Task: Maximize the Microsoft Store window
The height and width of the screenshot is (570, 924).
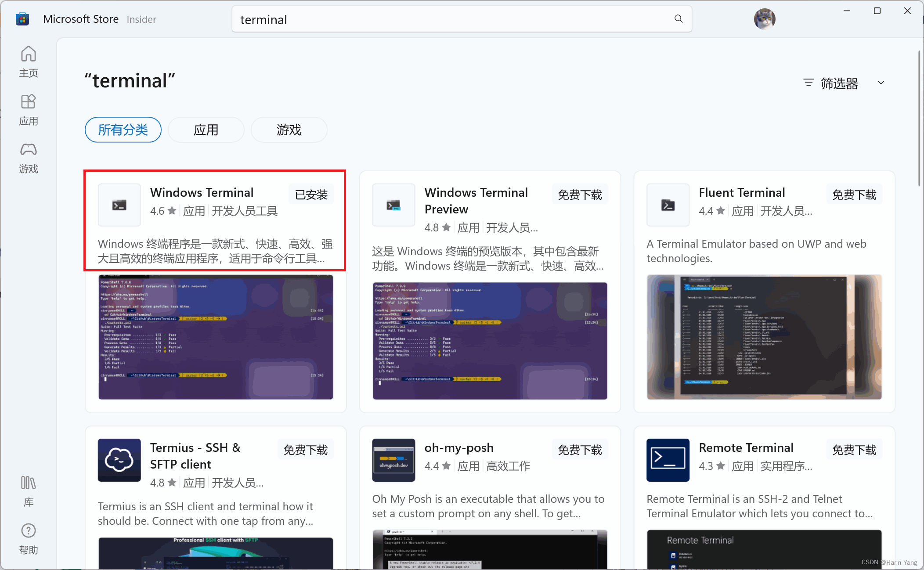Action: click(877, 11)
